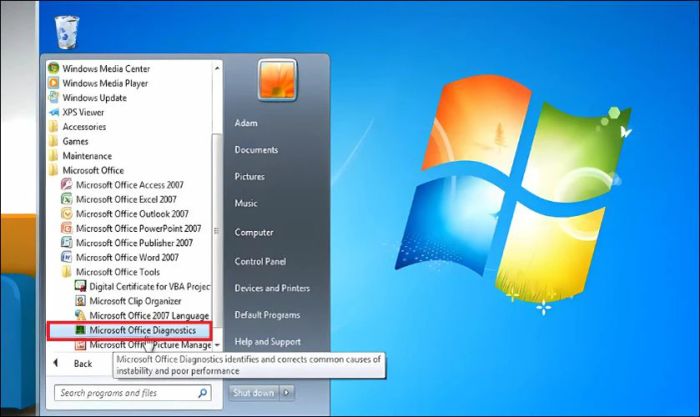Click the Office Picture Manager icon
The width and height of the screenshot is (700, 417).
pyautogui.click(x=80, y=344)
